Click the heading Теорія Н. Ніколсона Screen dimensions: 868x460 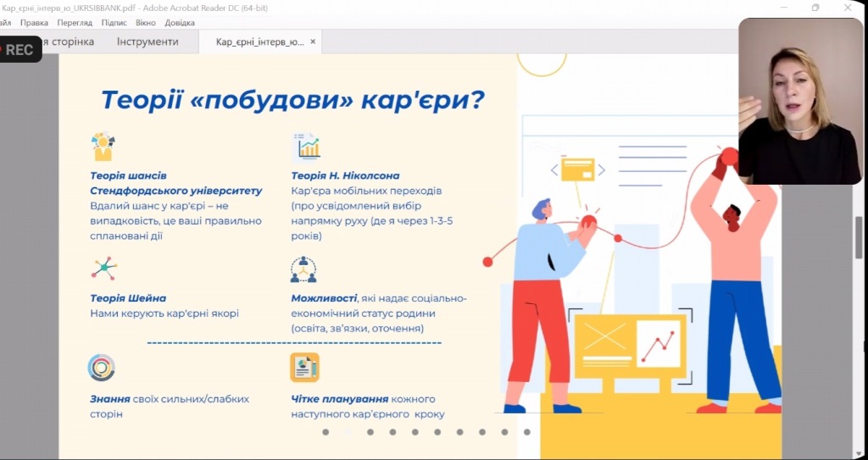[x=346, y=175]
